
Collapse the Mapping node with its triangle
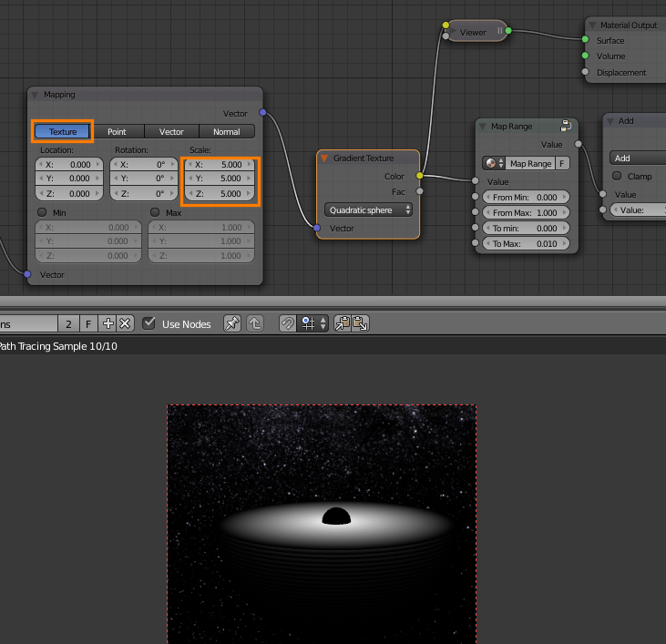(36, 95)
